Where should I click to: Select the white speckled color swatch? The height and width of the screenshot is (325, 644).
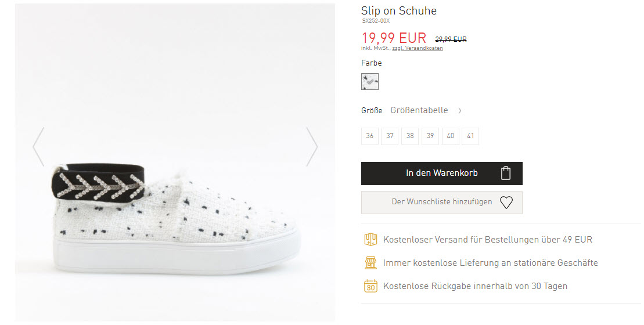370,82
